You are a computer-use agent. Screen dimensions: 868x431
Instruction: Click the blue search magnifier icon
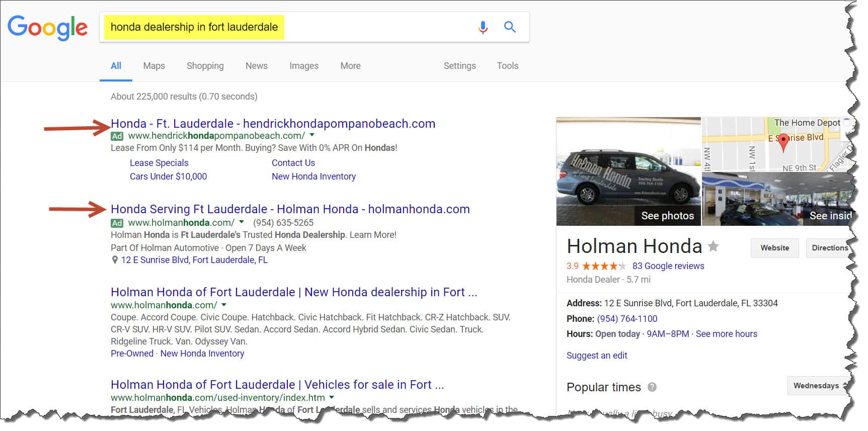510,27
